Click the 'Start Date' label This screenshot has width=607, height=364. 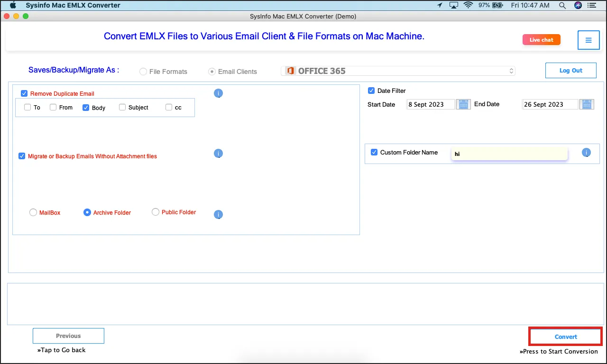tap(381, 104)
